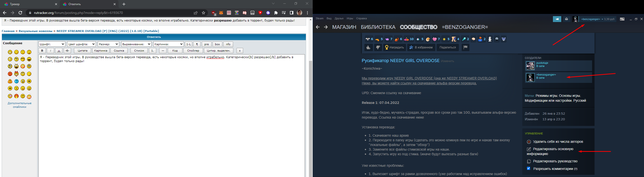644x177 pixels.
Task: Go forward using Steam forward arrow
Action: (x=326, y=27)
